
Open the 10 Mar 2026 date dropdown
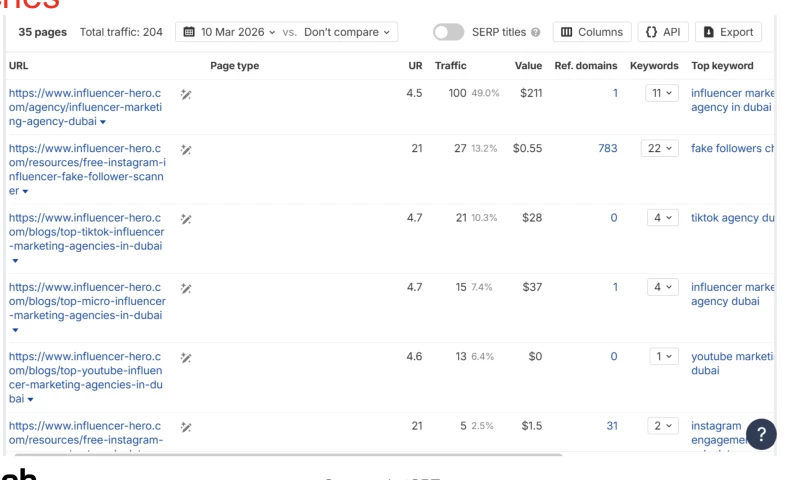coord(238,32)
